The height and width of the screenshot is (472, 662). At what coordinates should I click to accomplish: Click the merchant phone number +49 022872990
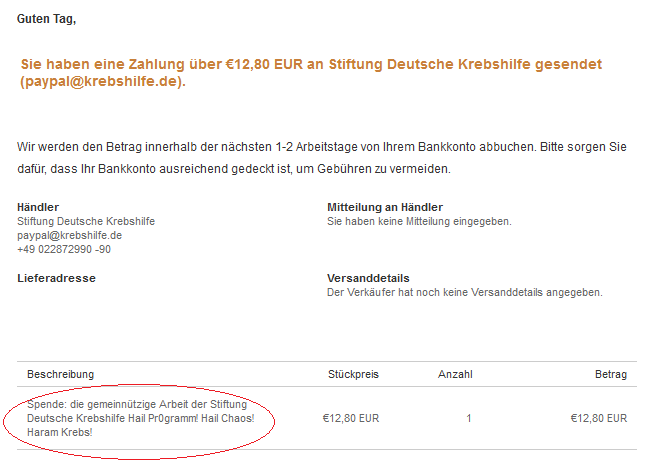pyautogui.click(x=64, y=249)
